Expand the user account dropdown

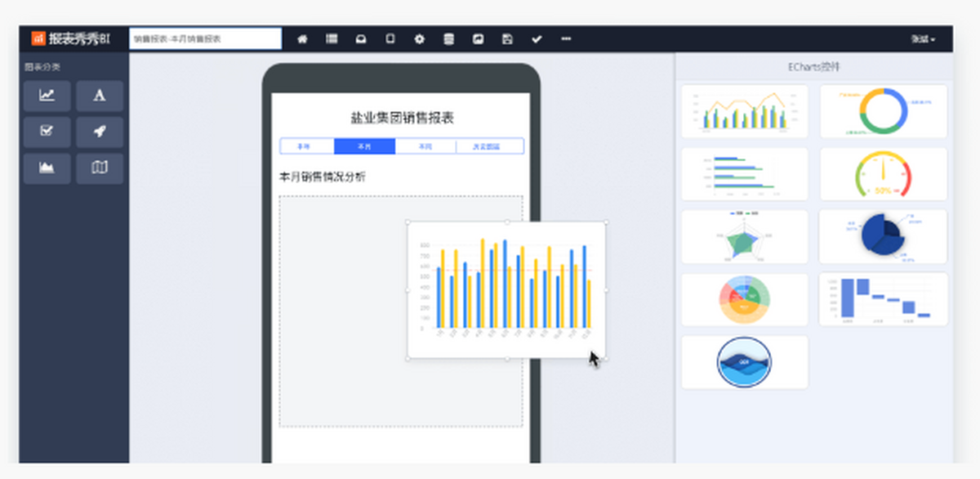(x=923, y=39)
